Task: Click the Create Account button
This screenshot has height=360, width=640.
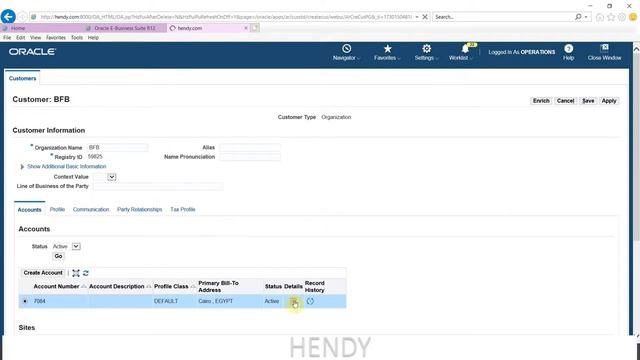Action: pyautogui.click(x=43, y=273)
